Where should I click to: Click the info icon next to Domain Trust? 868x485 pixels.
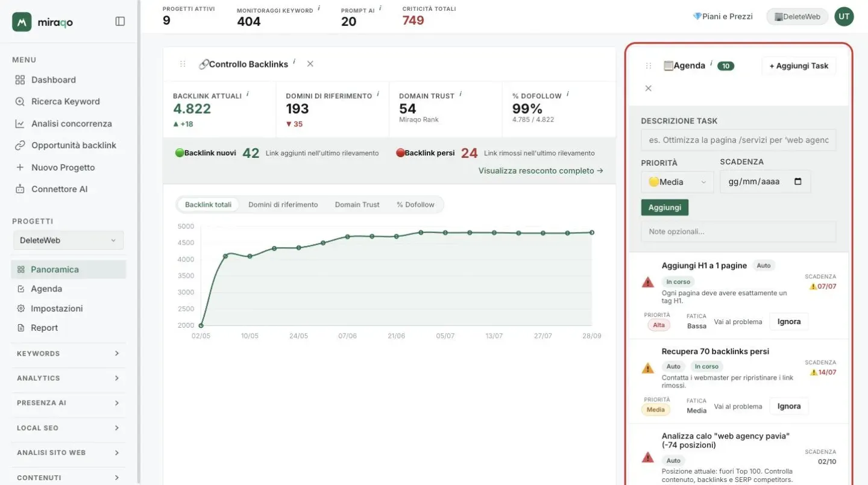(461, 94)
